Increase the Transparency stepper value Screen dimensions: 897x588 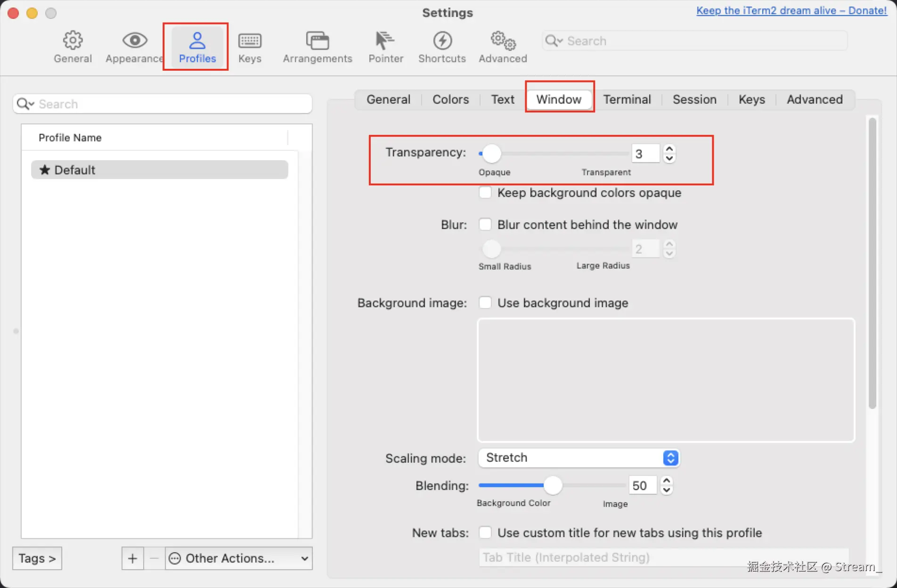pos(669,149)
